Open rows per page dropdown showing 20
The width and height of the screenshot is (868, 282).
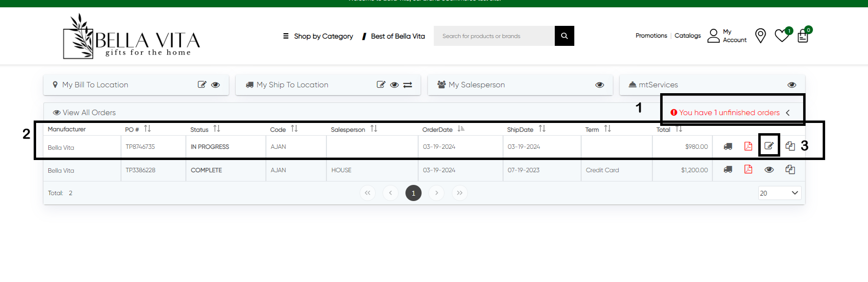point(779,193)
